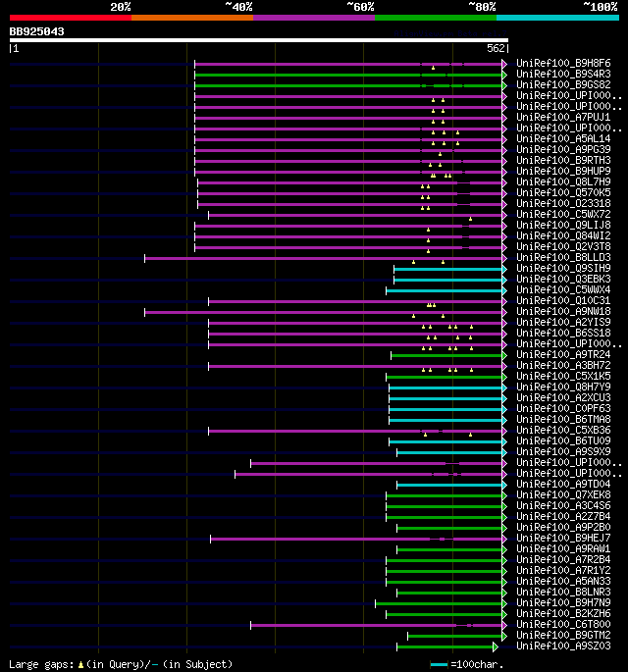
Task: Choose hit UniRef100_A7PUJ1
Action: [x=563, y=117]
